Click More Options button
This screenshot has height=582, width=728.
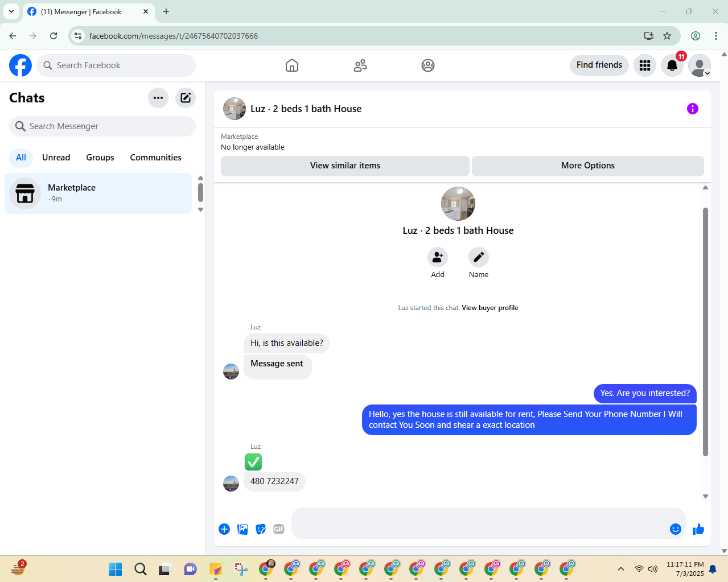click(x=588, y=166)
